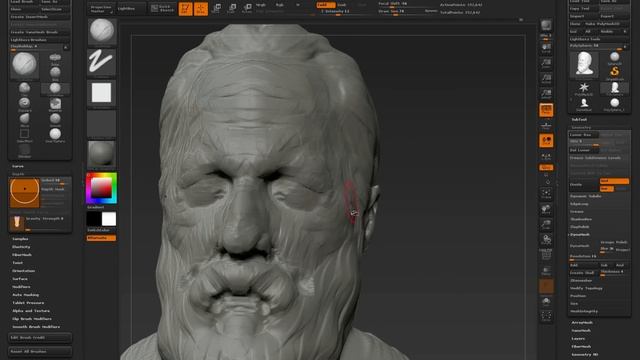640x360 pixels.
Task: Select the large ClayBuildup brush icon
Action: click(x=24, y=64)
